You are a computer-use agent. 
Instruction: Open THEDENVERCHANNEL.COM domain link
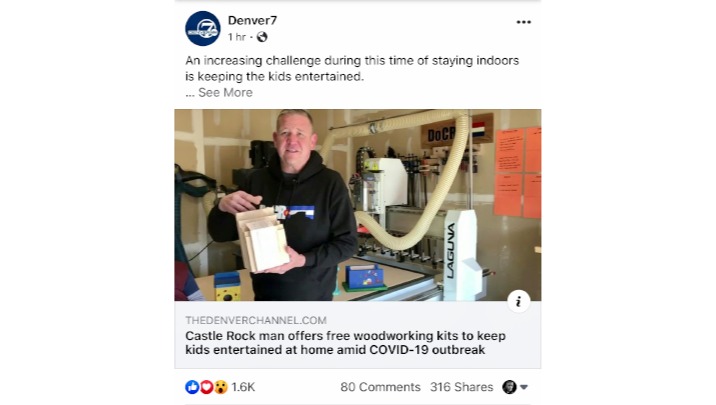(256, 321)
